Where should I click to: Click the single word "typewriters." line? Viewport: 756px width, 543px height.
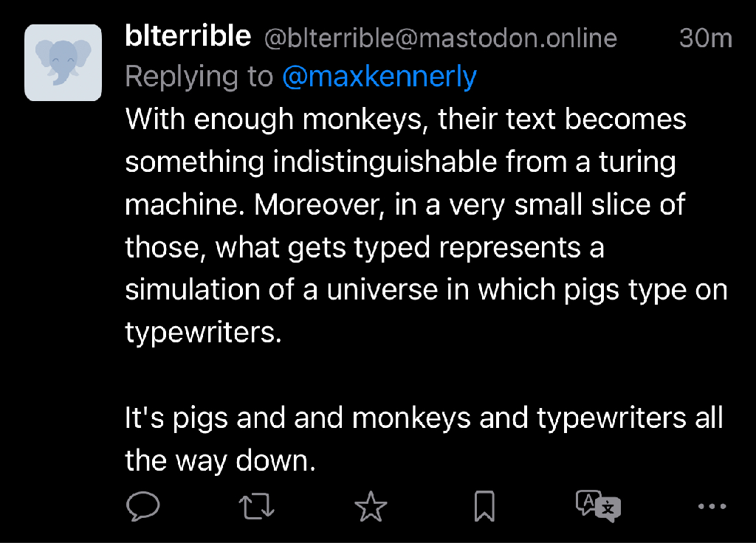pyautogui.click(x=204, y=332)
